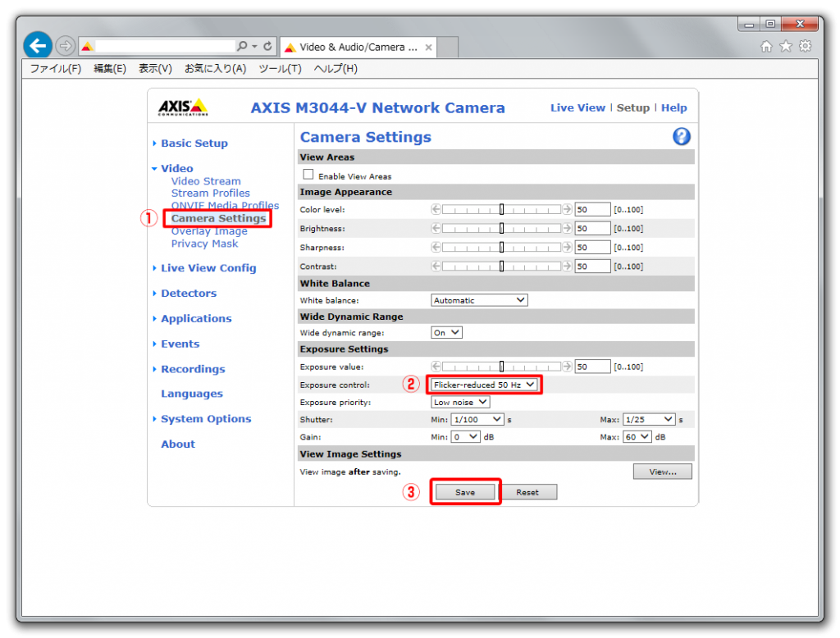The image size is (840, 638).
Task: Open Privacy Mask page
Action: pyautogui.click(x=204, y=244)
